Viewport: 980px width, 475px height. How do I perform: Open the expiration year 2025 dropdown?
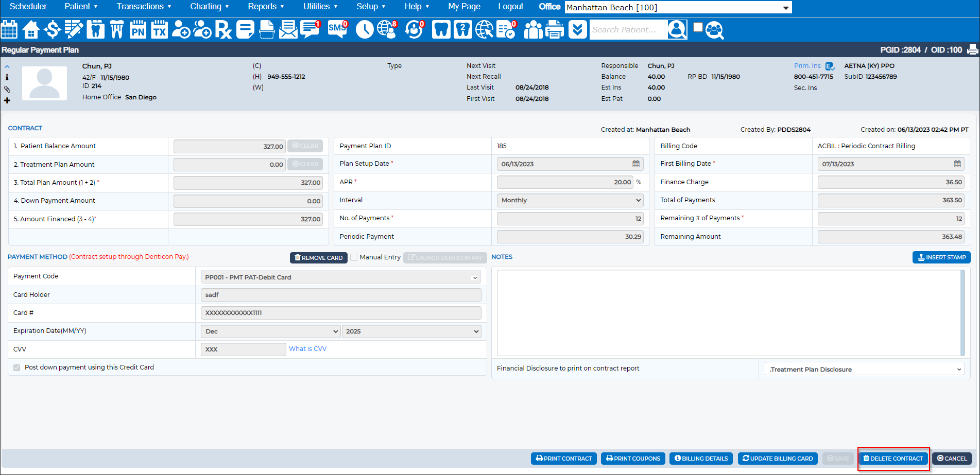[411, 331]
